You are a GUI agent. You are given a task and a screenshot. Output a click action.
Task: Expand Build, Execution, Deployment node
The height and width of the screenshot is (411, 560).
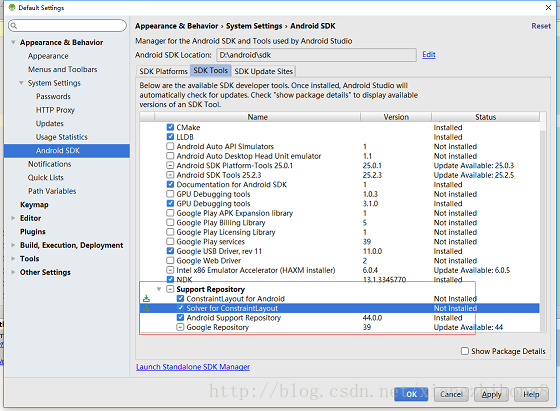(x=13, y=245)
